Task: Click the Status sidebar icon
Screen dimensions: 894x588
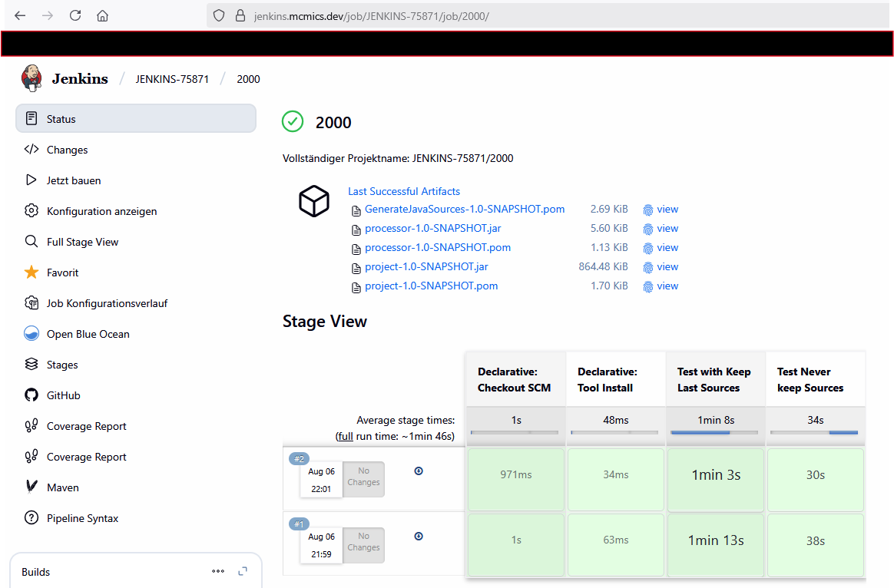Action: 32,118
